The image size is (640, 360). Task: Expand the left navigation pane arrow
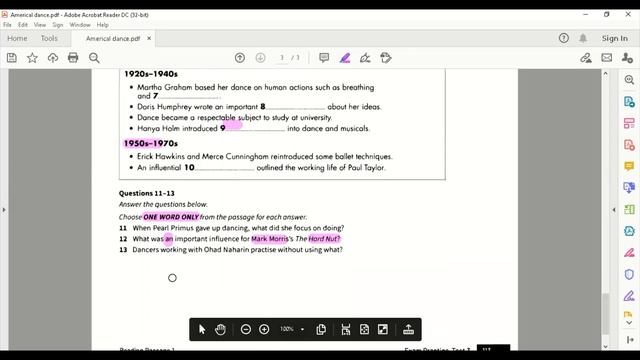click(4, 210)
